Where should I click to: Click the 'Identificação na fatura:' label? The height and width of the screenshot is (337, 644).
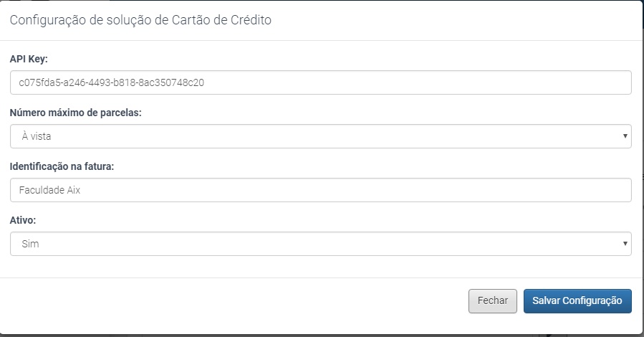[62, 166]
